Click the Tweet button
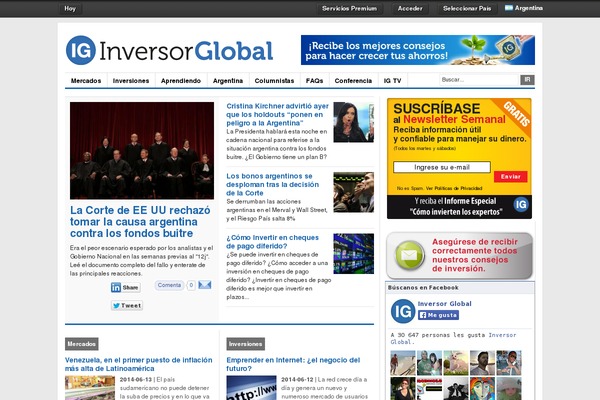 point(126,305)
